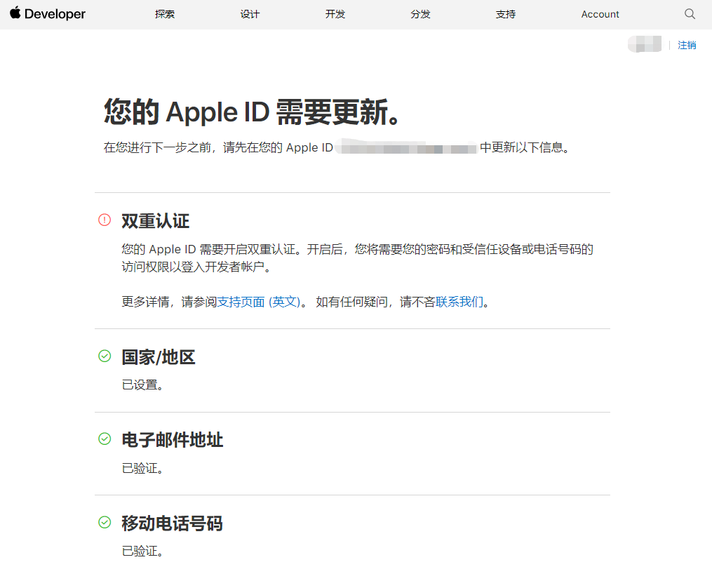712x588 pixels.
Task: Go to the 开发 section
Action: tap(335, 14)
